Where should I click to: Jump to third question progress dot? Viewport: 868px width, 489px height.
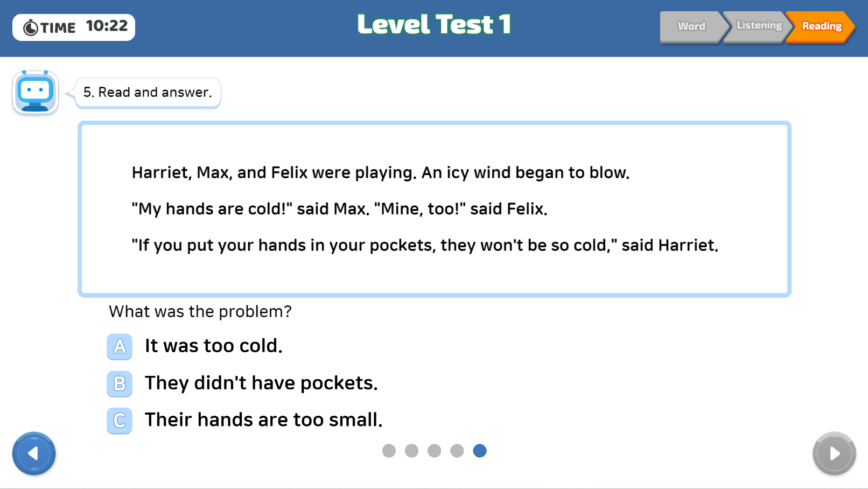[x=434, y=451]
